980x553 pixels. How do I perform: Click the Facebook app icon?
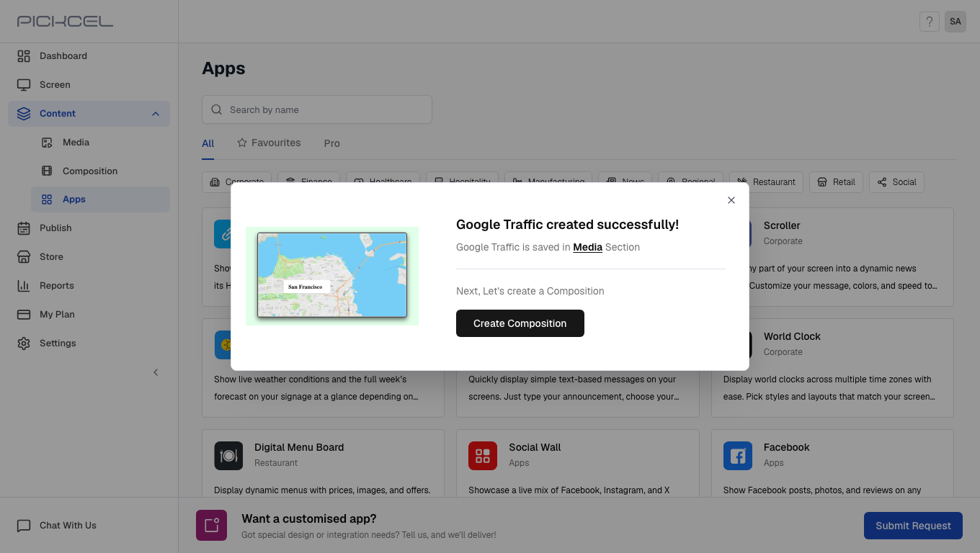click(x=738, y=456)
